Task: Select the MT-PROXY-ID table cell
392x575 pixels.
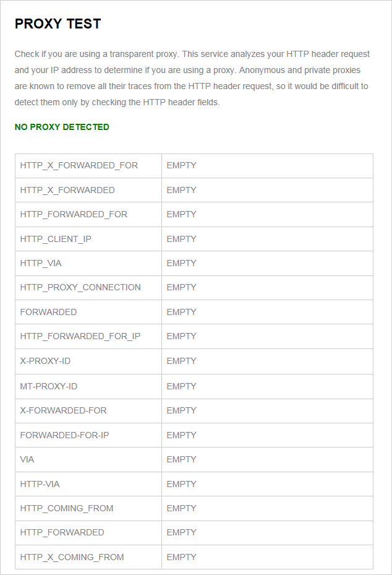Action: (x=49, y=386)
